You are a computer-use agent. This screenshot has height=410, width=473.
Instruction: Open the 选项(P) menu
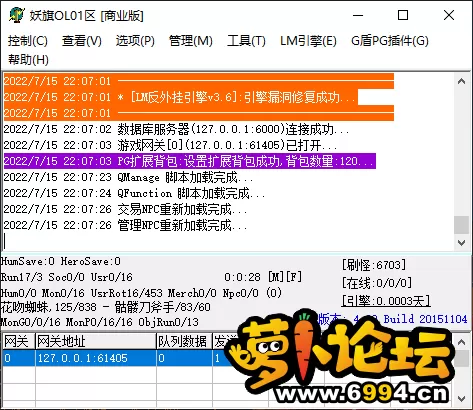135,41
